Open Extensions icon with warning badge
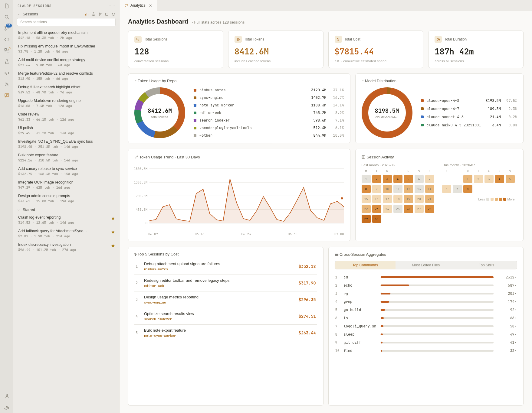The width and height of the screenshot is (532, 413). [x=7, y=50]
